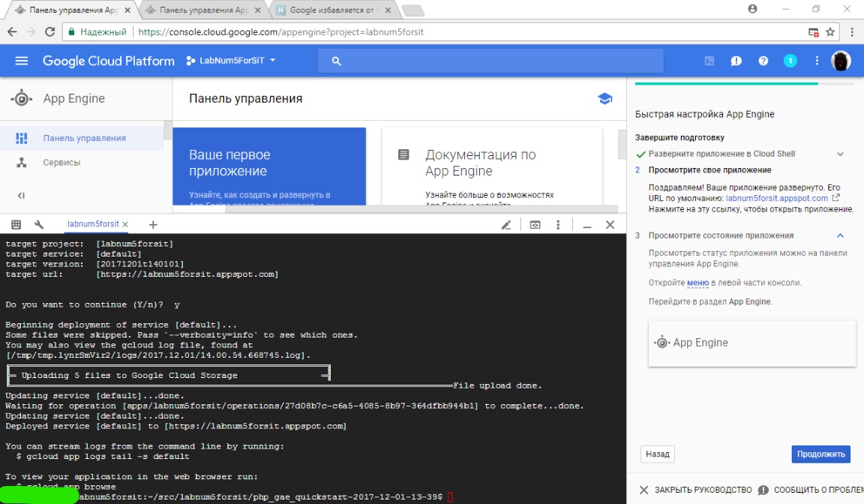Open the labnum5forsit.appspot.com link
Viewport: 864px width, 504px height.
point(776,198)
